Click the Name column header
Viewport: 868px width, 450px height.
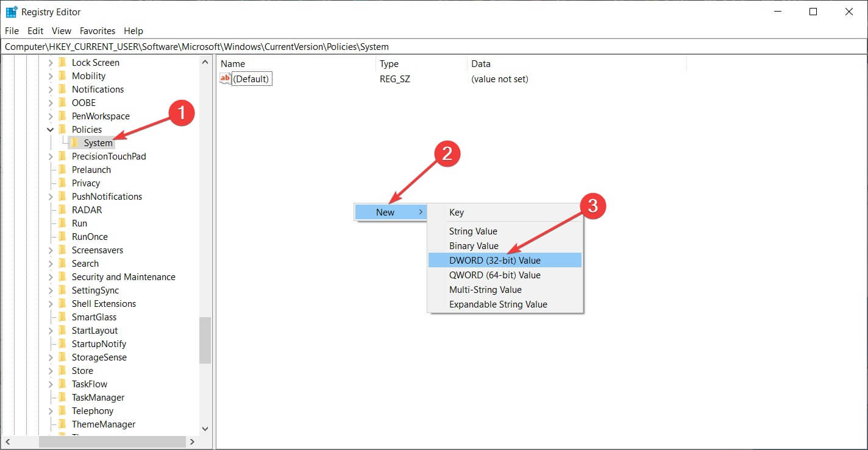(x=296, y=63)
